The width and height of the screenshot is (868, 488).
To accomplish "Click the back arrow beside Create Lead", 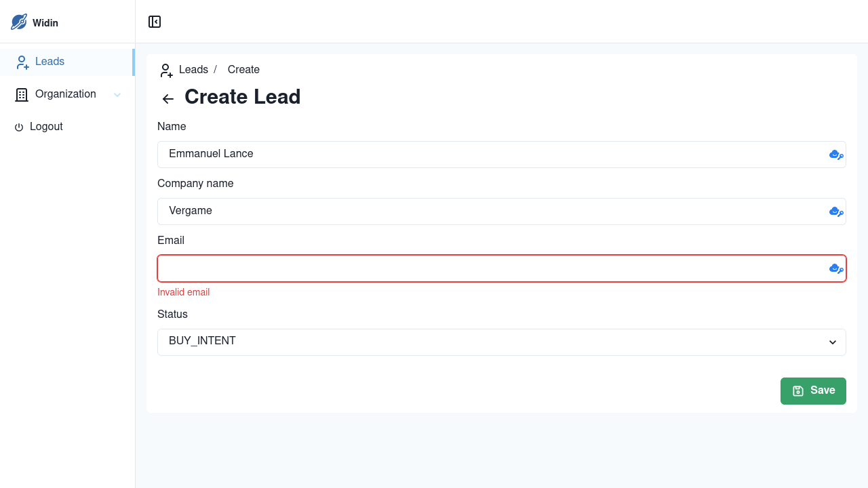I will pos(167,99).
